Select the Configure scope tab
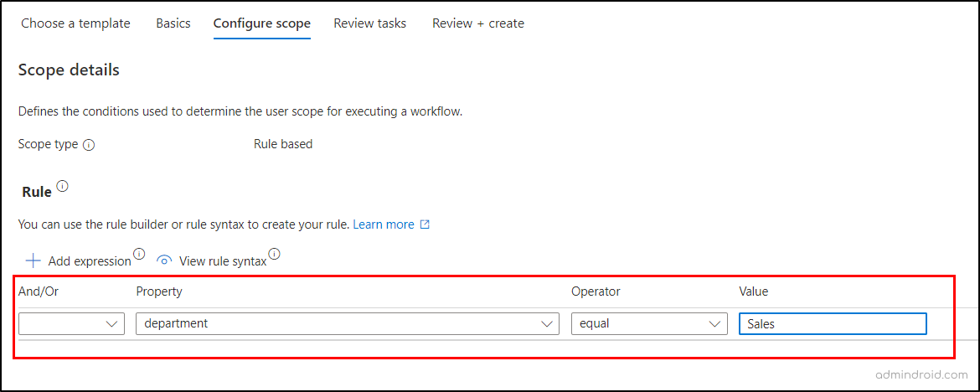 (261, 23)
